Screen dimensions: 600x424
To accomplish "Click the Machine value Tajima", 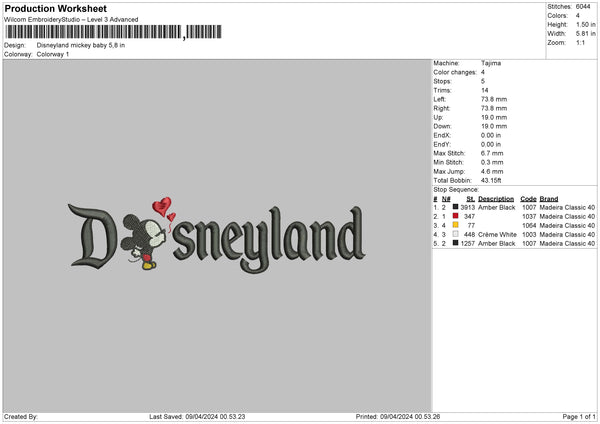I will point(491,63).
